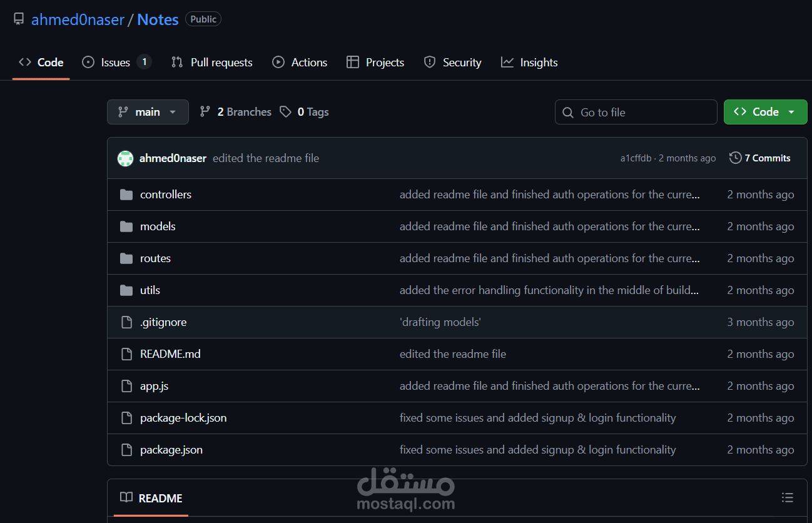
Task: Click the folder icon next to utils
Action: [126, 290]
